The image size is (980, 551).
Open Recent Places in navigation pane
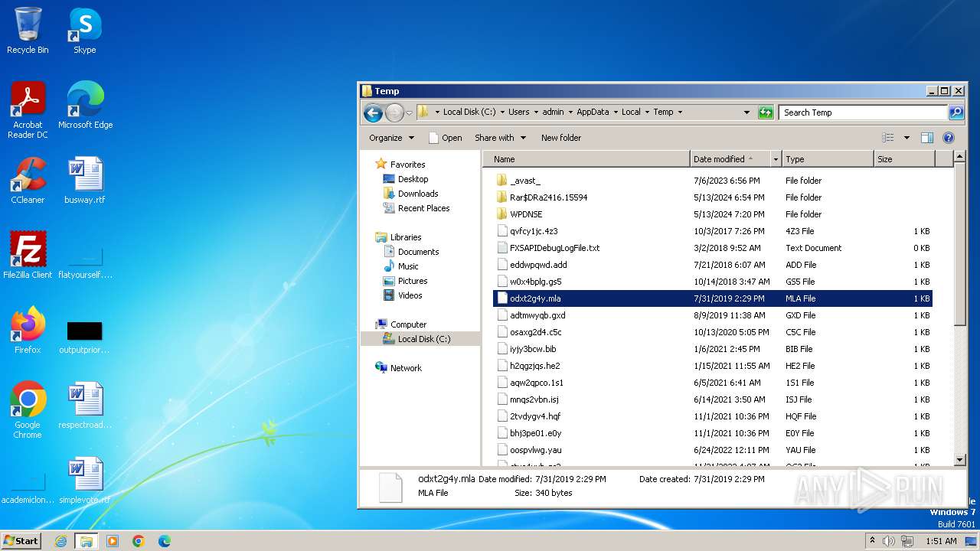[x=423, y=208]
